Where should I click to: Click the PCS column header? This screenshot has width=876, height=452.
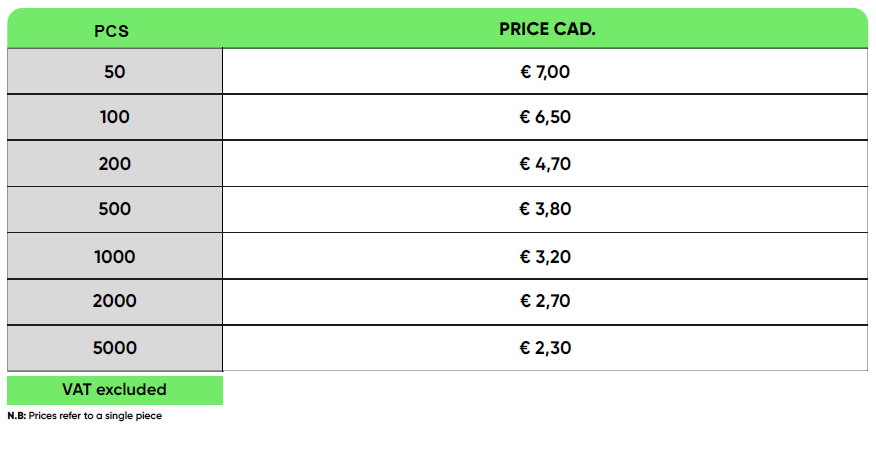click(x=115, y=30)
